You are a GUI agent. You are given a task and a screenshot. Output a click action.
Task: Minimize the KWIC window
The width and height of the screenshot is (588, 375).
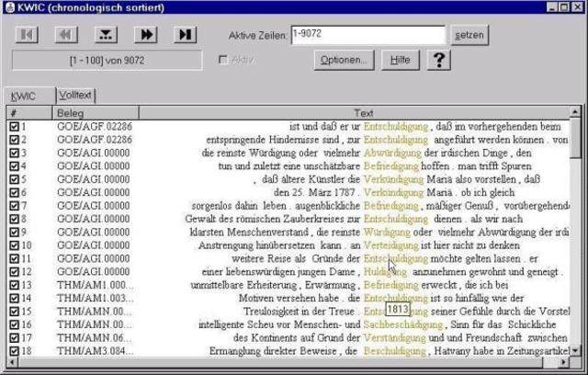tap(551, 7)
